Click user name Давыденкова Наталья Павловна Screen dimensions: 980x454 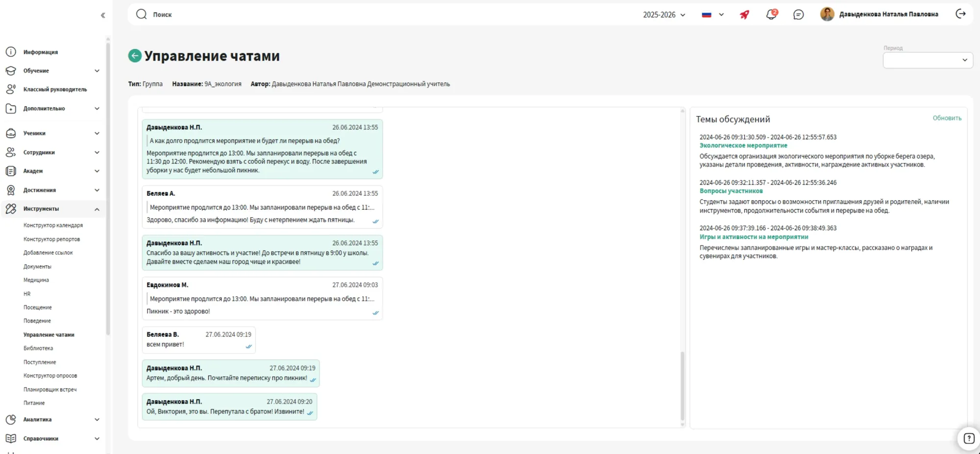pyautogui.click(x=888, y=14)
